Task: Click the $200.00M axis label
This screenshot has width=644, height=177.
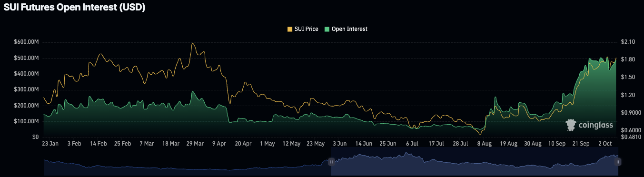Action: pos(26,106)
